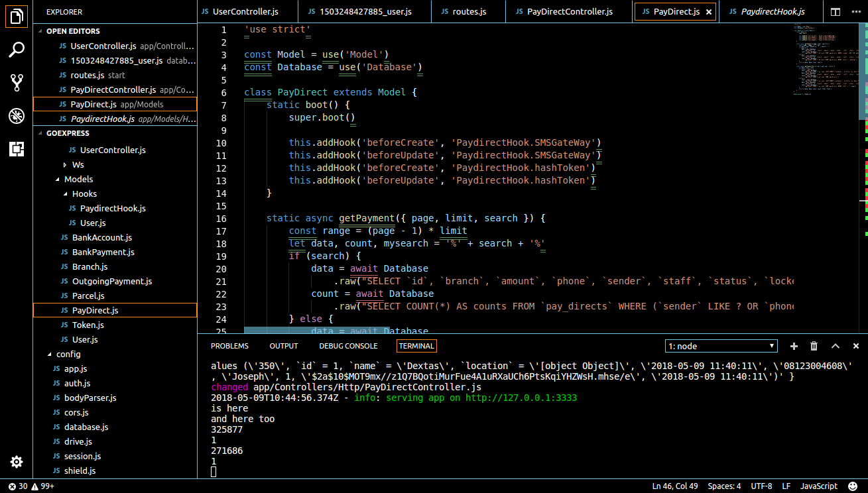The width and height of the screenshot is (868, 493).
Task: Switch to the PayDirectController.js tab
Action: pos(570,12)
